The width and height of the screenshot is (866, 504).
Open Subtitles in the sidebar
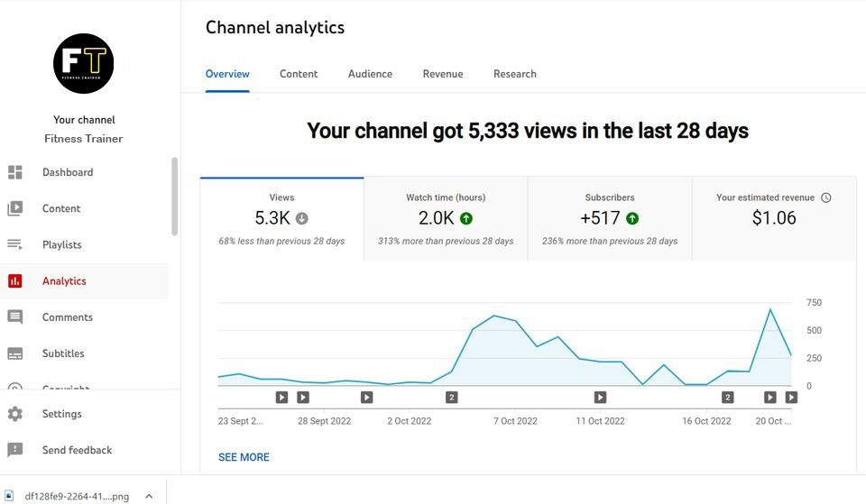click(63, 353)
